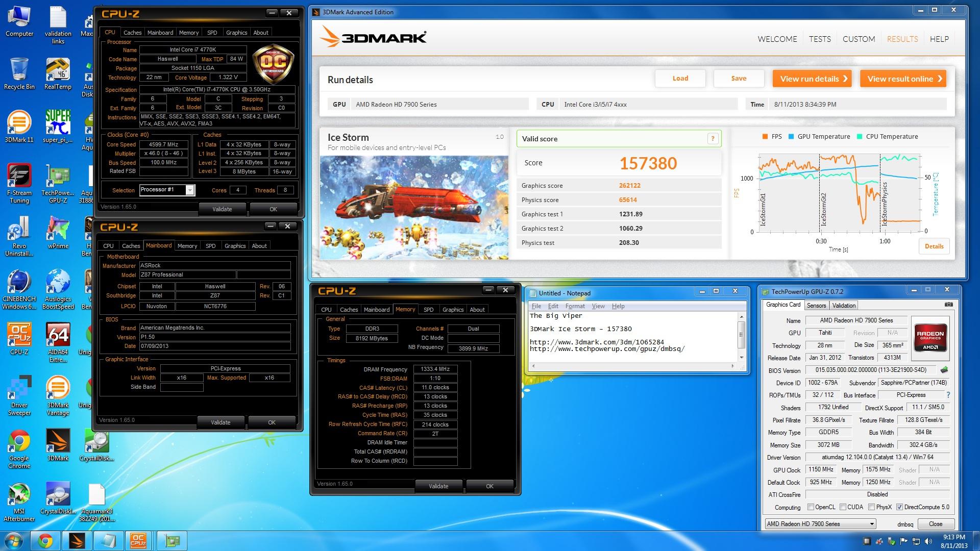Open F-Stream Tuning desktop icon
Screen dimensions: 980x551
click(x=19, y=184)
